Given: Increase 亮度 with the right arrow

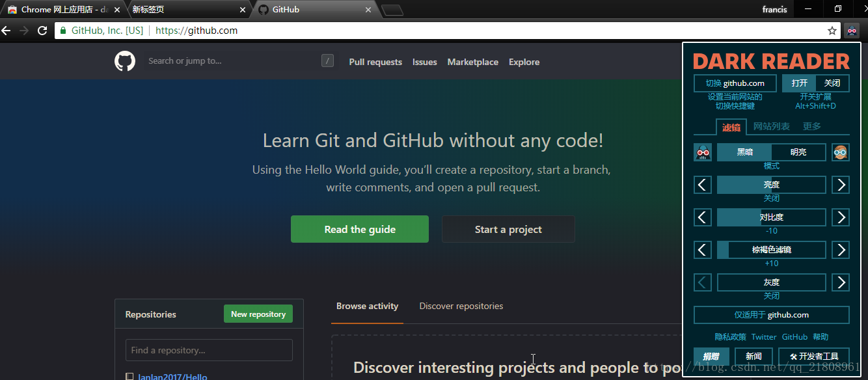Looking at the screenshot, I should click(x=841, y=185).
